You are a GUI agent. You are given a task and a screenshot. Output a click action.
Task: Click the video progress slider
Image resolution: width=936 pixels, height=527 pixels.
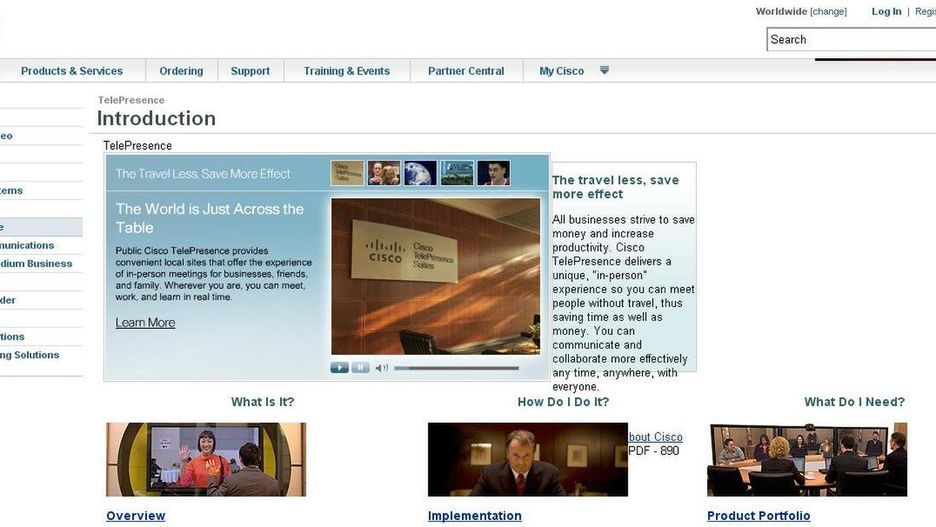point(457,368)
